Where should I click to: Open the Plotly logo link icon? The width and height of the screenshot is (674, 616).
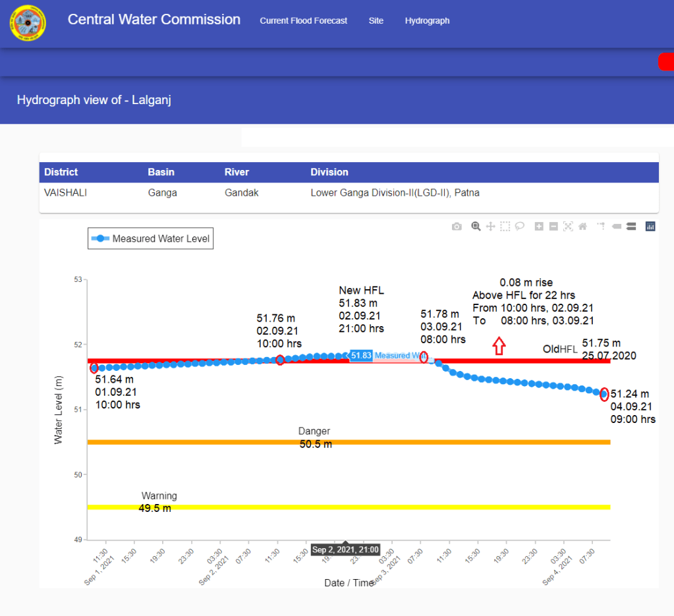coord(650,227)
